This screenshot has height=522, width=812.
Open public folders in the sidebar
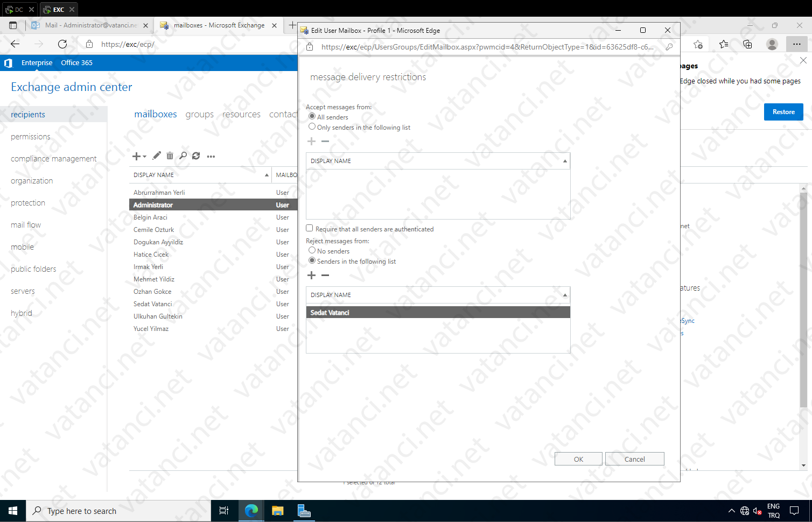(33, 269)
